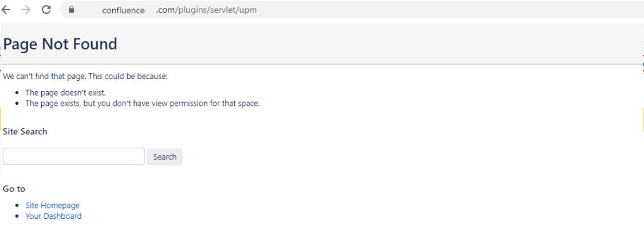Click the Site Search heading label
The height and width of the screenshot is (252, 644).
pos(25,132)
